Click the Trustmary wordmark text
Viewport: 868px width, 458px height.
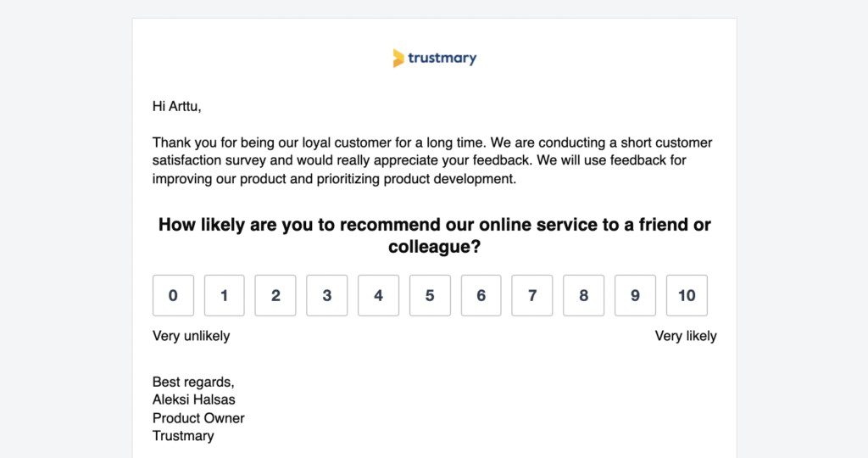pos(442,59)
